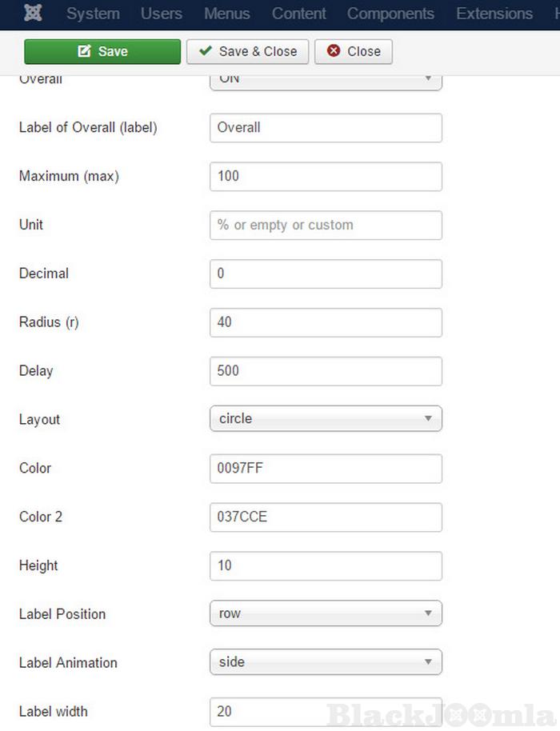
Task: Expand the Overall ON dropdown
Action: pos(326,80)
